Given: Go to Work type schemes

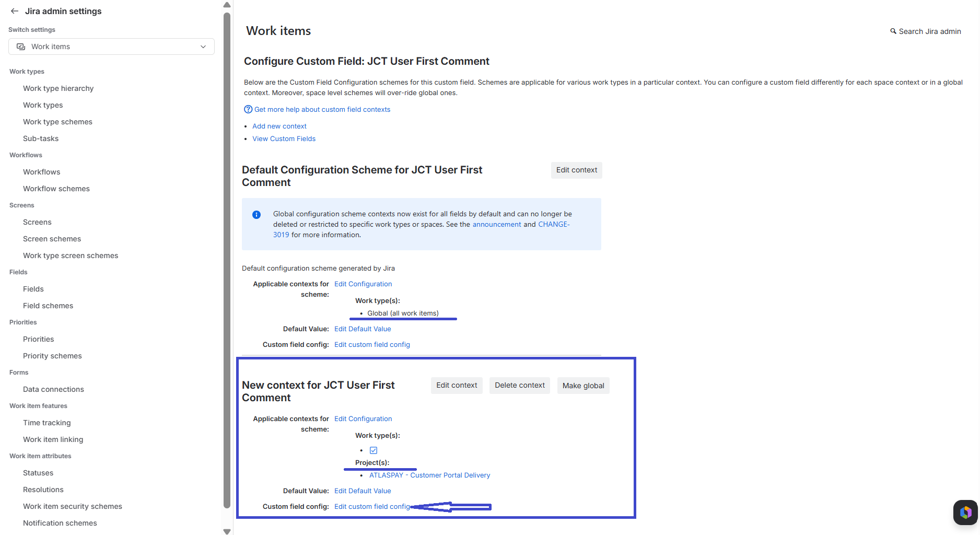Looking at the screenshot, I should pos(57,122).
